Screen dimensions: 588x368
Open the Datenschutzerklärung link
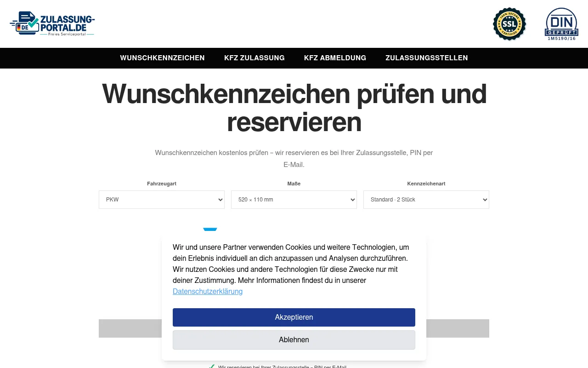tap(208, 291)
